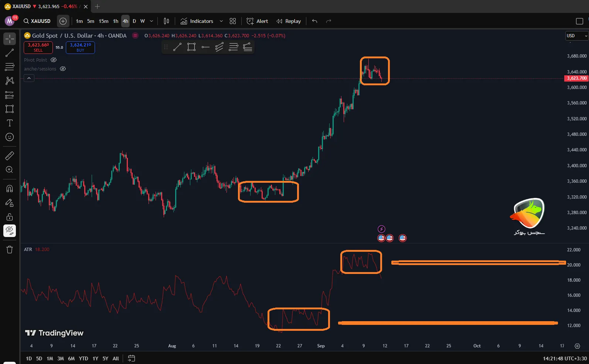Select the 4h timeframe
Viewport: 589px width, 364px height.
point(126,21)
